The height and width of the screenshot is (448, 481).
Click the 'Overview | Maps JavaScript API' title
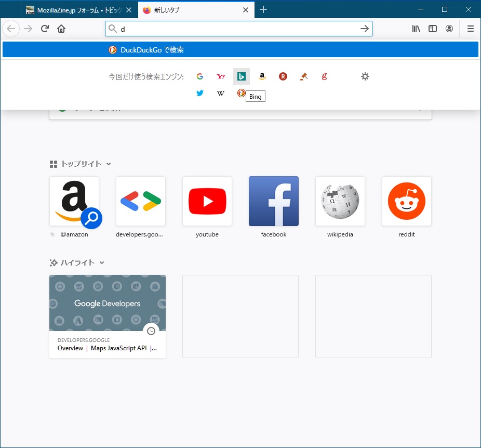[108, 348]
